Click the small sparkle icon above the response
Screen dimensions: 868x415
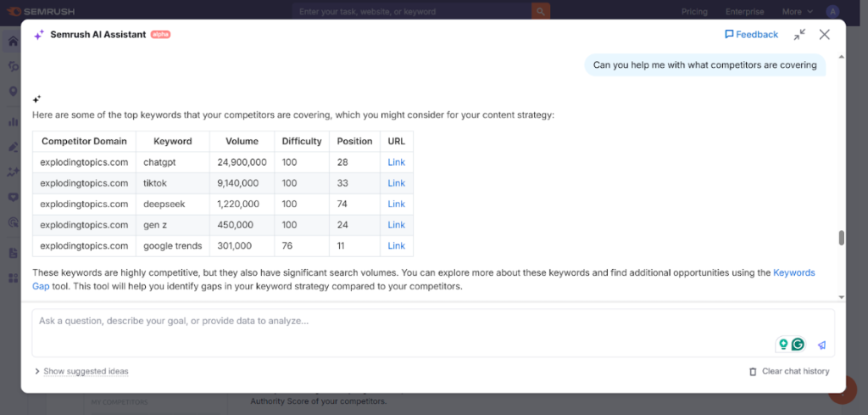[x=36, y=99]
